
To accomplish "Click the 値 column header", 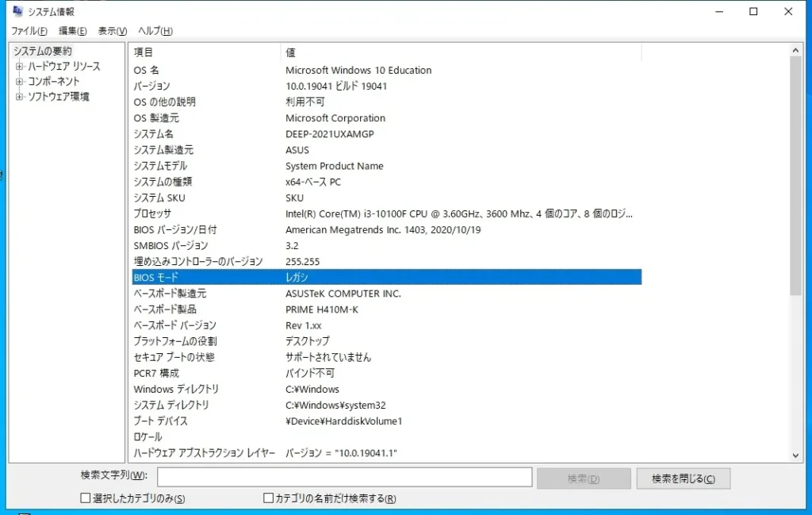I will [x=291, y=52].
